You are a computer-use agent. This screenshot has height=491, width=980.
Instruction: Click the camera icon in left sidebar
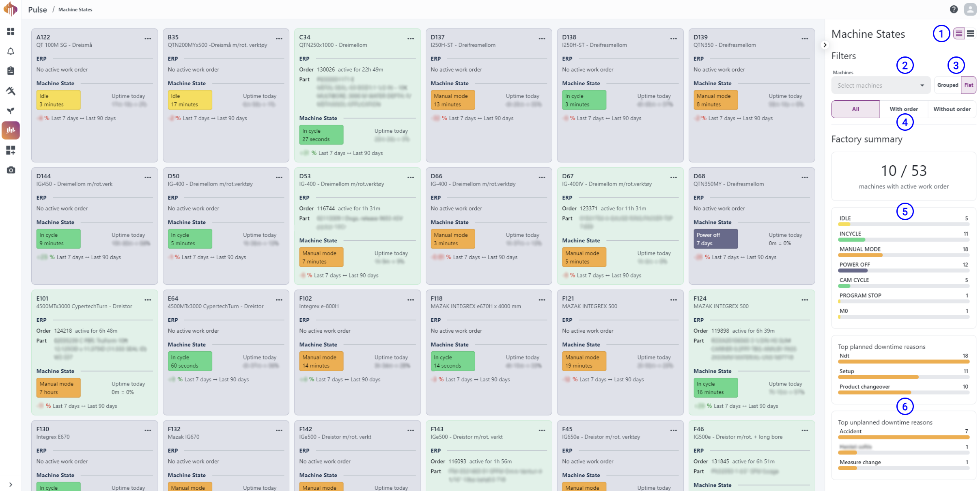(11, 170)
